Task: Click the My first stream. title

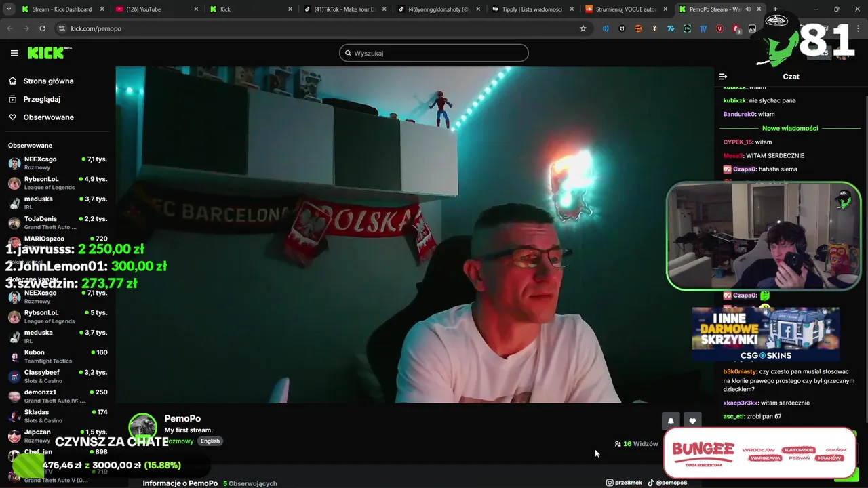Action: coord(189,430)
